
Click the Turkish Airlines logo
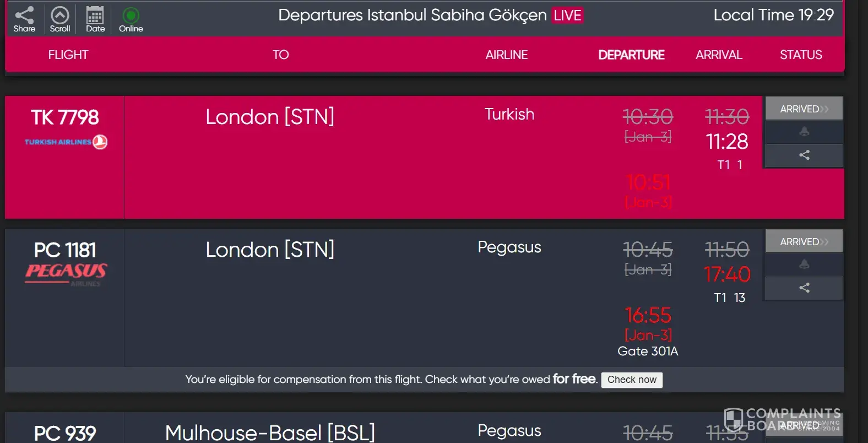(x=66, y=142)
